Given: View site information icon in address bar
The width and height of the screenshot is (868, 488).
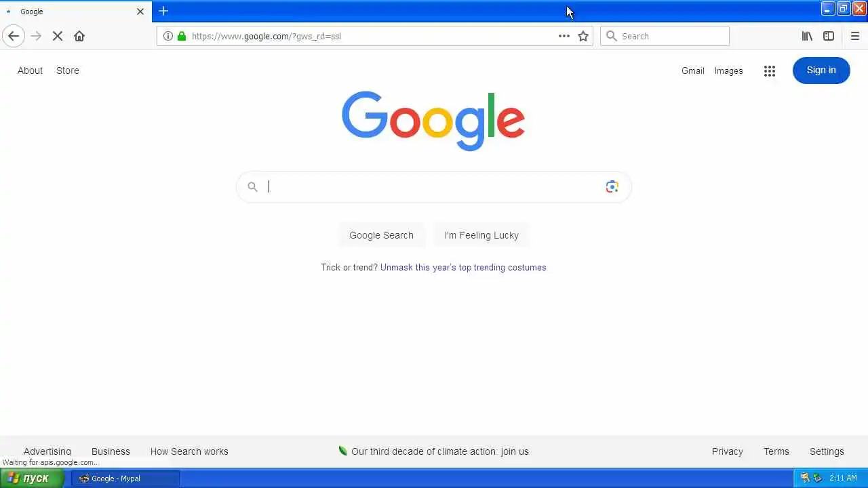Looking at the screenshot, I should pos(168,36).
